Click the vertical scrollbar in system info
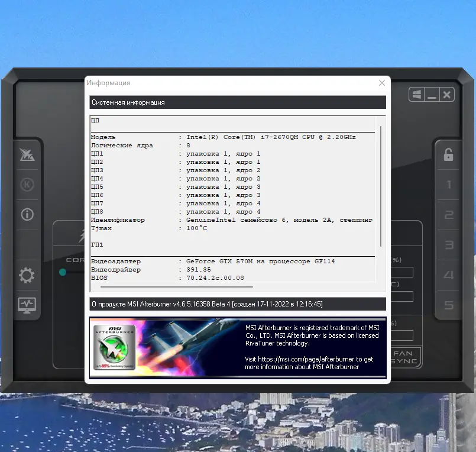 coord(381,186)
